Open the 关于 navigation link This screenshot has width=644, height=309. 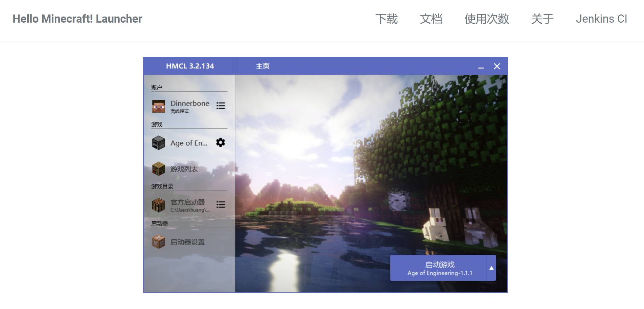pyautogui.click(x=542, y=19)
